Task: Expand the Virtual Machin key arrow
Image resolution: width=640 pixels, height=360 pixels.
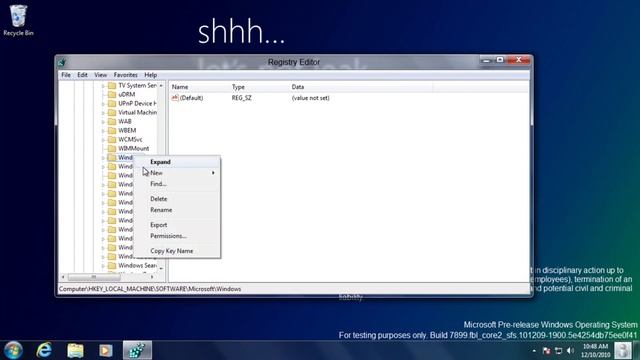Action: click(x=103, y=113)
